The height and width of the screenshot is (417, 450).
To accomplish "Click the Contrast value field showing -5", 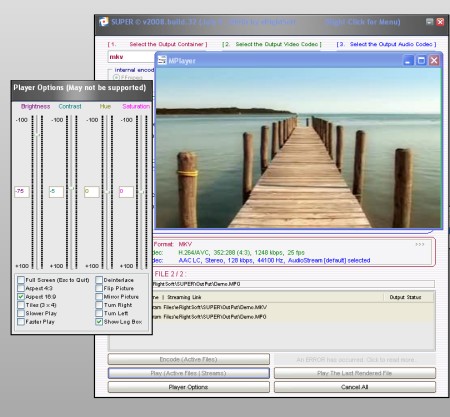I will click(x=56, y=192).
